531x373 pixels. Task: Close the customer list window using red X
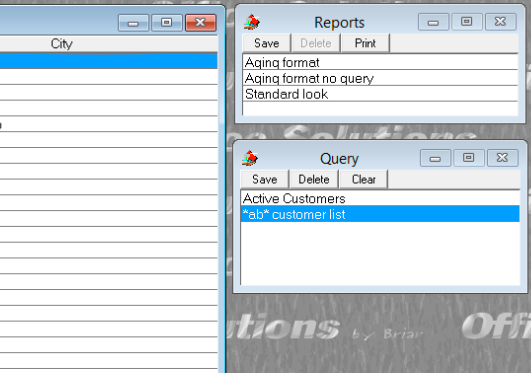[x=200, y=23]
